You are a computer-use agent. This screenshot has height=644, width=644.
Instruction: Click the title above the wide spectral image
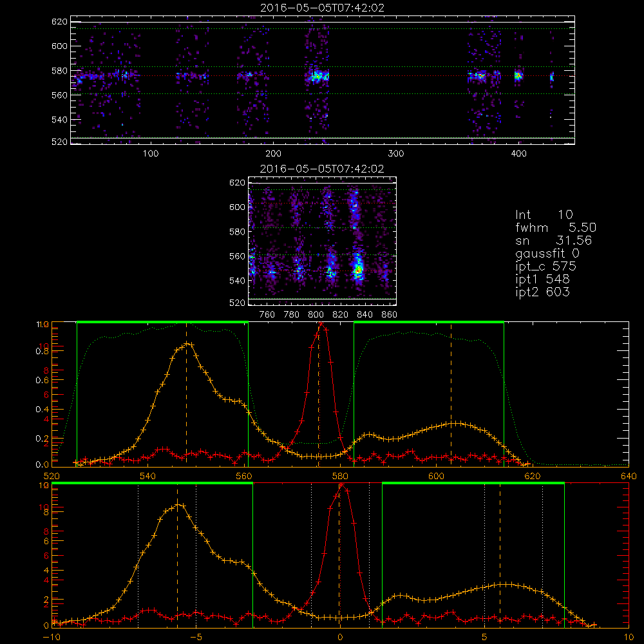323,8
